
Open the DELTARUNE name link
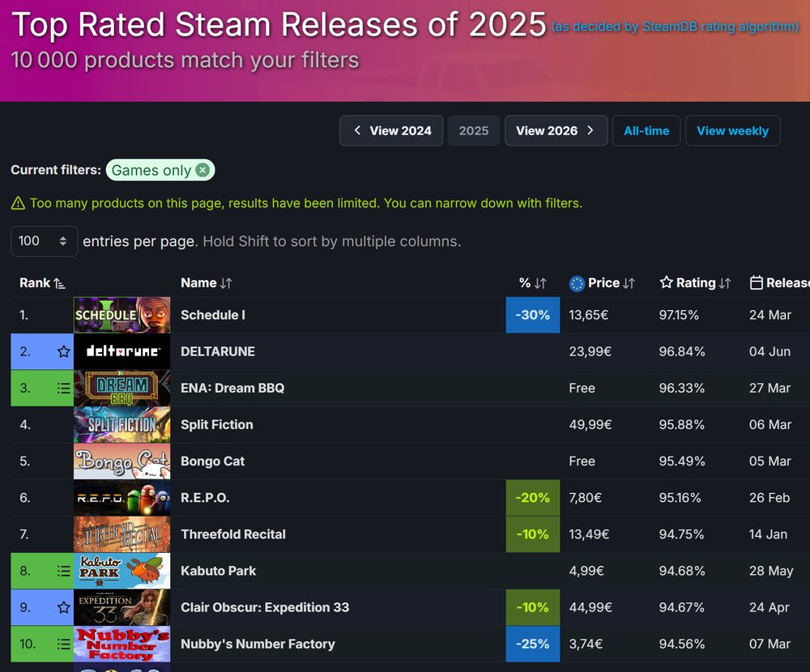[217, 351]
